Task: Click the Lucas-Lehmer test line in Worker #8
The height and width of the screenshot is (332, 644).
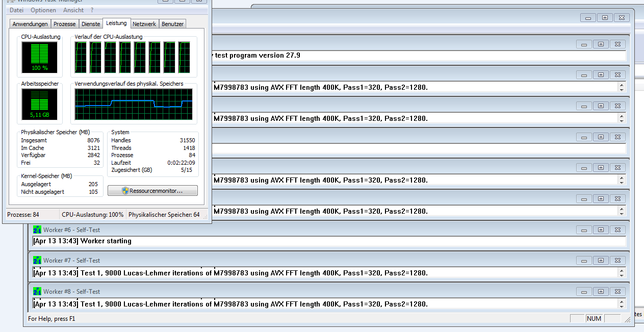Action: 231,304
